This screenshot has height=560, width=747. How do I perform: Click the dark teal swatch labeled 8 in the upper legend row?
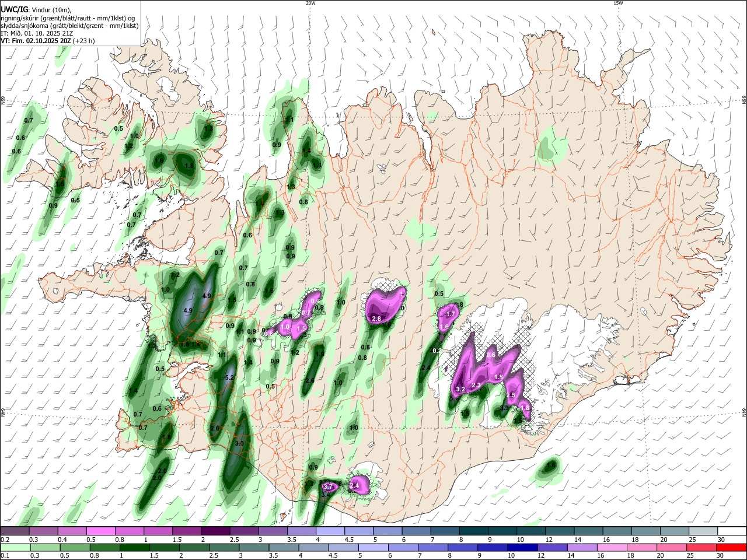point(473,531)
